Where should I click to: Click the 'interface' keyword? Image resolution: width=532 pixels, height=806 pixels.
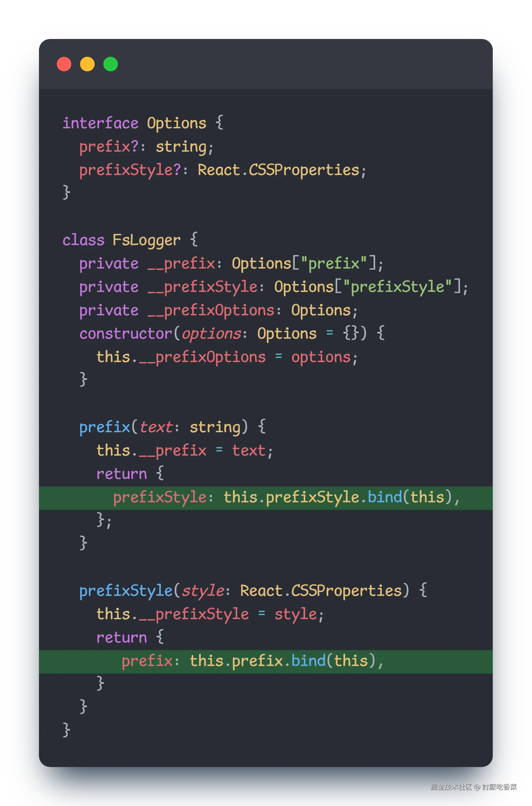coord(100,123)
